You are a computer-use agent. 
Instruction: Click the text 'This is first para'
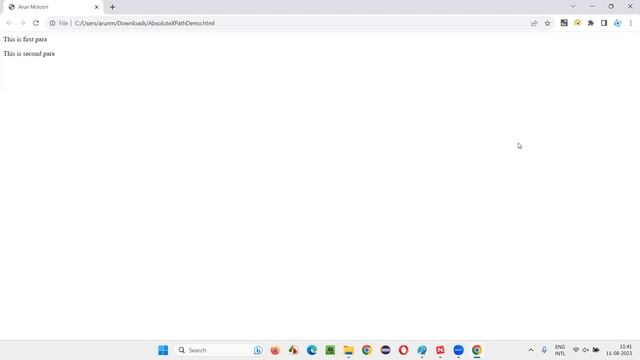pyautogui.click(x=25, y=39)
